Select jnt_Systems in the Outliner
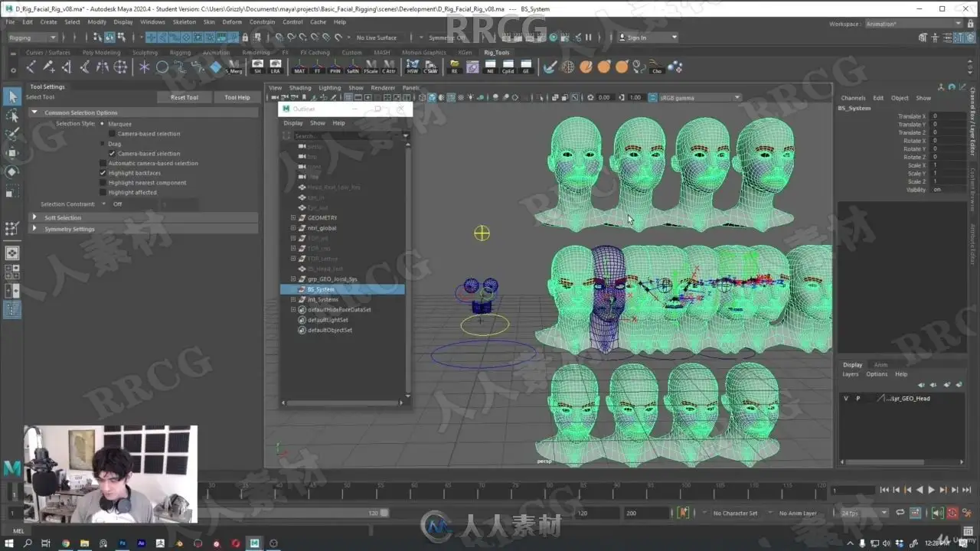980x551 pixels. 322,299
